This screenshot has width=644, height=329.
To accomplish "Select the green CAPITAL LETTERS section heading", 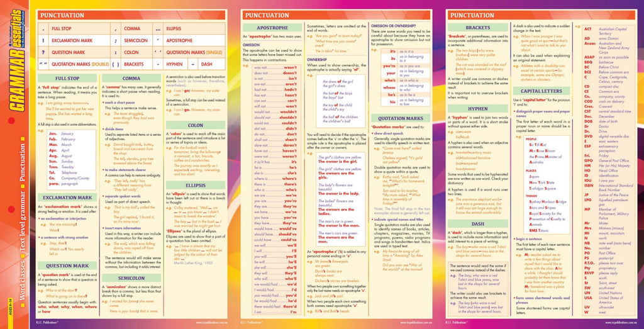I will tap(541, 91).
